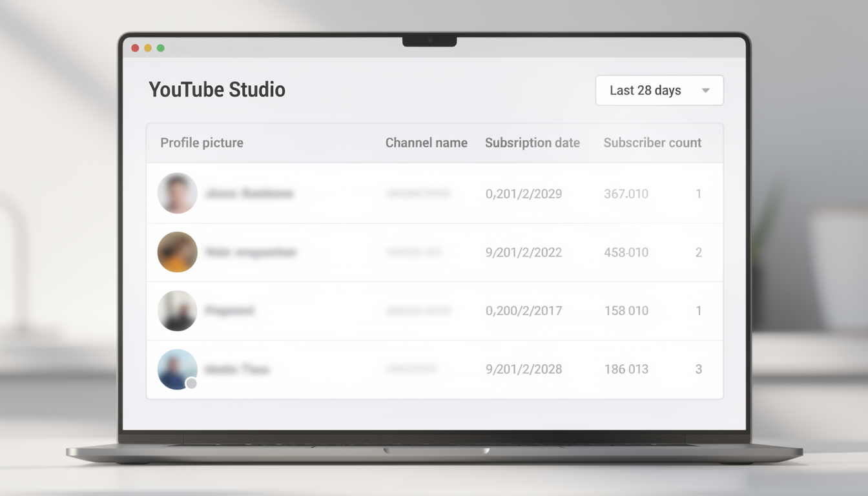Click the row number 3 at far right
This screenshot has height=496, width=868.
698,369
